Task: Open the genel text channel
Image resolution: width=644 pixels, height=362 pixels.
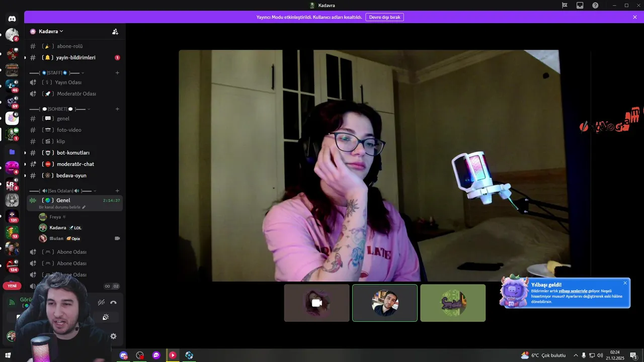Action: pos(74,119)
